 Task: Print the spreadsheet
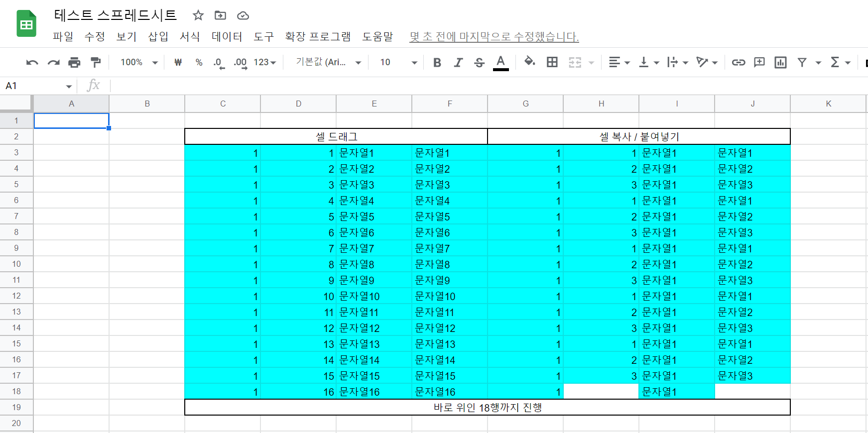74,62
